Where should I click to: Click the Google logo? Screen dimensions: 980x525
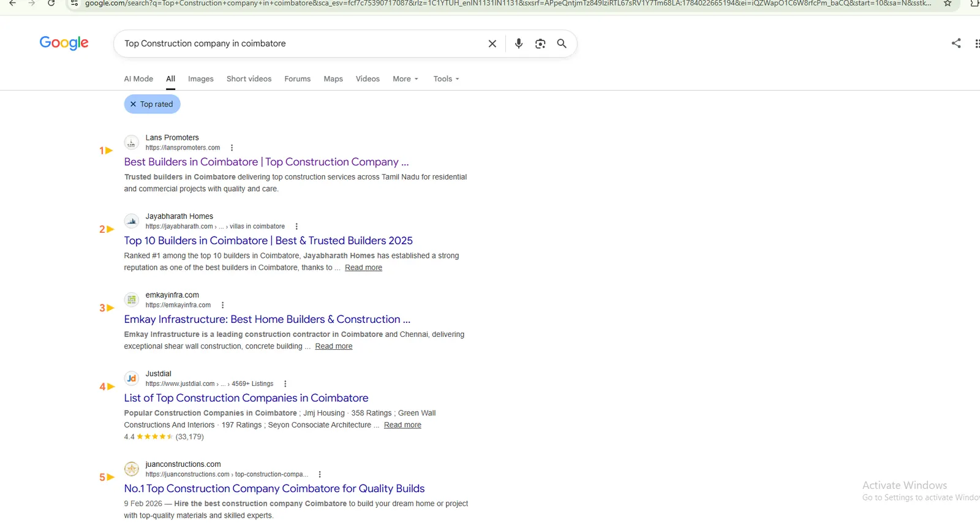[x=64, y=43]
